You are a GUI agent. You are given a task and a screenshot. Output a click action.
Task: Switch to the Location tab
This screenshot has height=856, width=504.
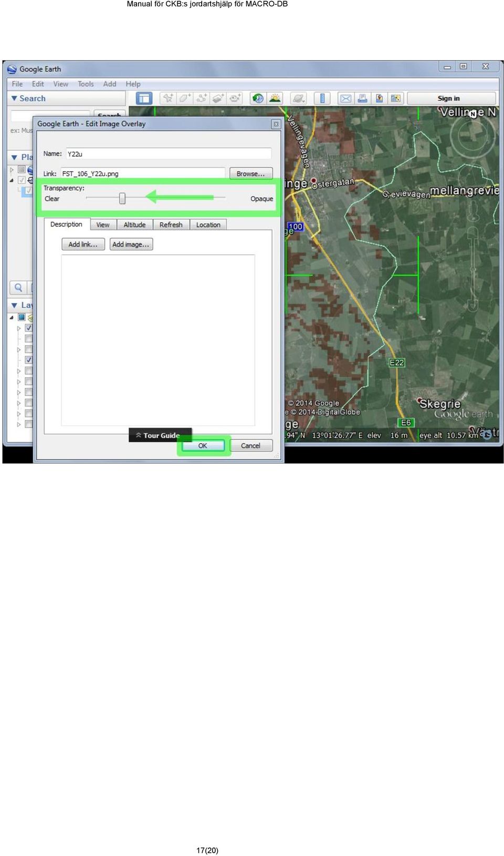[x=208, y=225]
